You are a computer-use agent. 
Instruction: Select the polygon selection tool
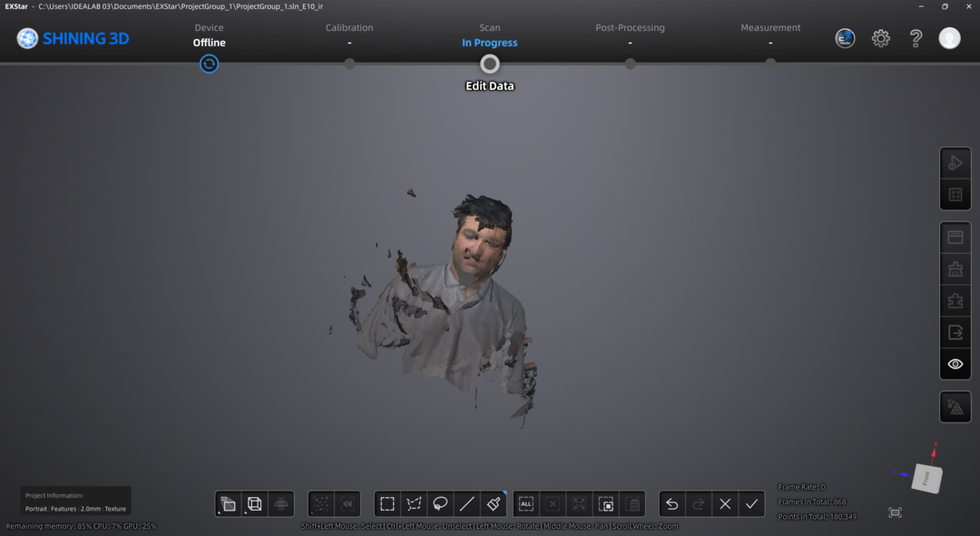414,503
